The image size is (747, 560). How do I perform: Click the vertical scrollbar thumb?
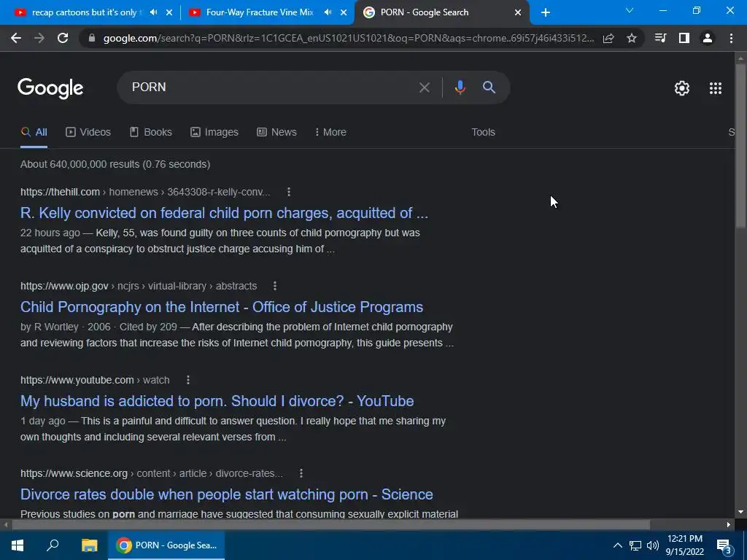pos(740,147)
